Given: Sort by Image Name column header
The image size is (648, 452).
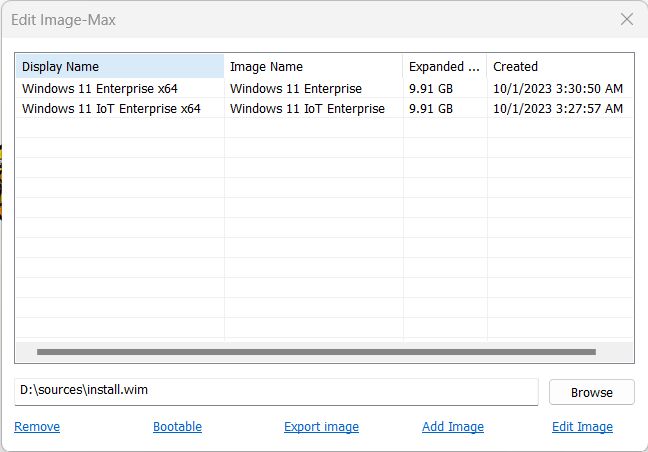Looking at the screenshot, I should coord(313,67).
